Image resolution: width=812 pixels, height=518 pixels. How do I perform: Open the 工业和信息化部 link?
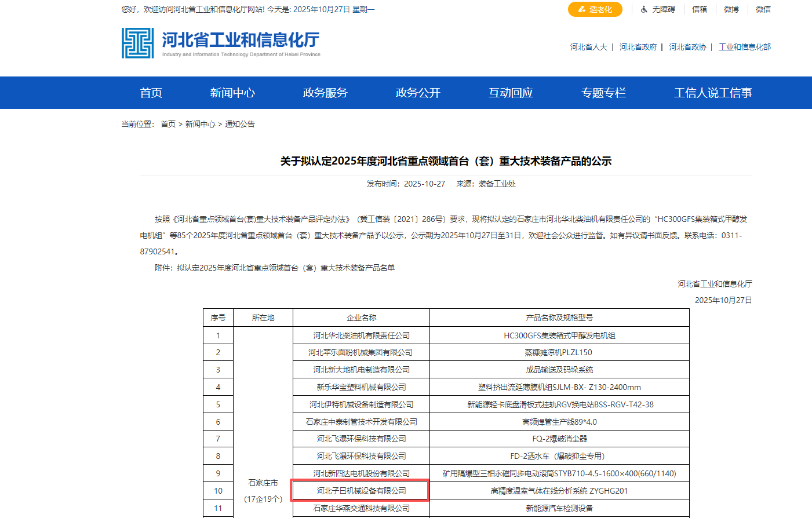(x=745, y=46)
